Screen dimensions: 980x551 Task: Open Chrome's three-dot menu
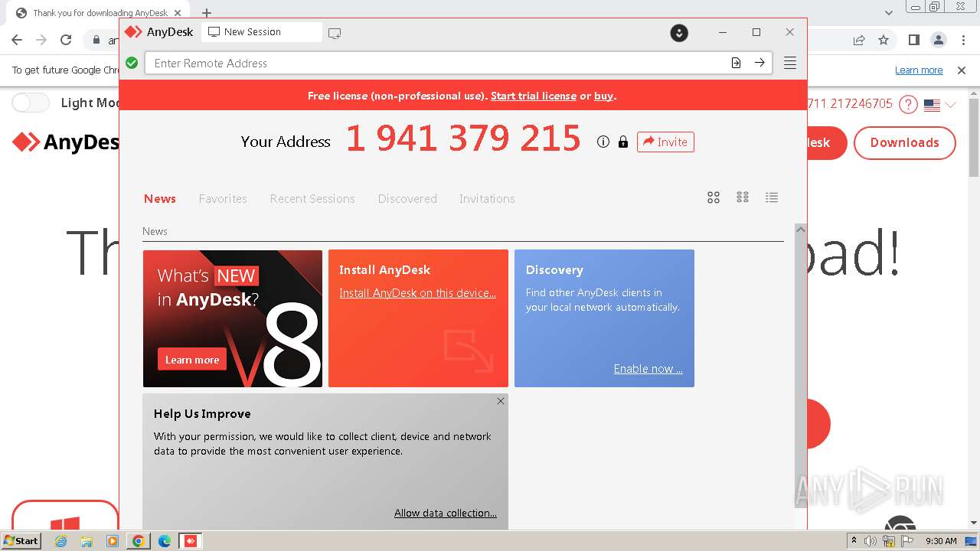click(x=964, y=40)
